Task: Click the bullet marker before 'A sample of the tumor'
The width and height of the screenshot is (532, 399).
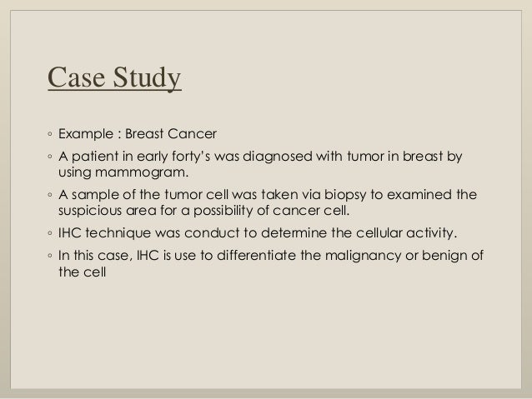Action: [x=50, y=195]
